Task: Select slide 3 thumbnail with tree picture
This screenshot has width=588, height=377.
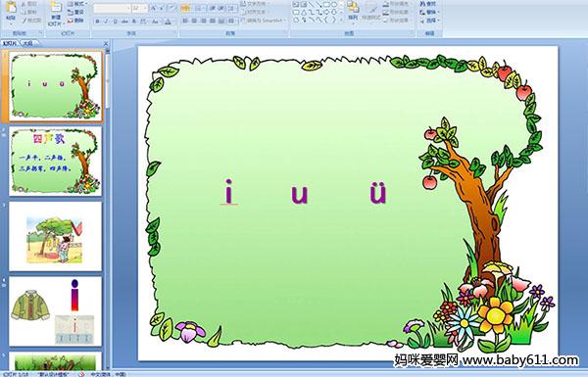Action: (x=55, y=236)
